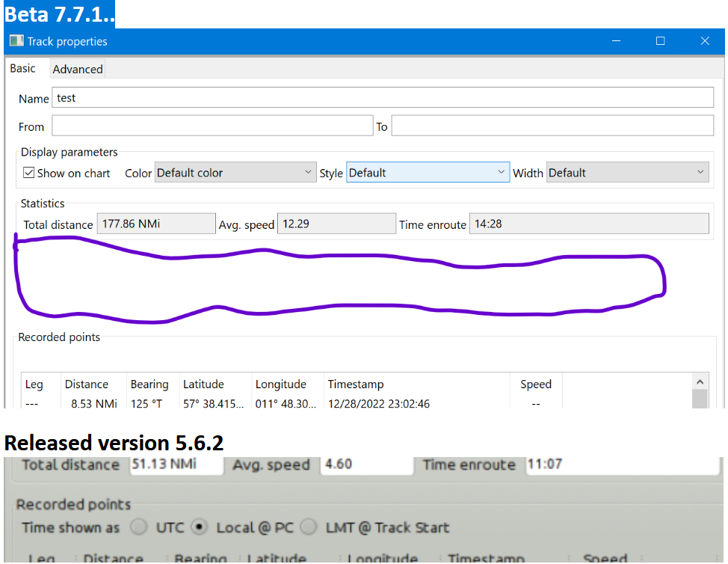Open the Color dropdown showing Default color

[x=235, y=172]
